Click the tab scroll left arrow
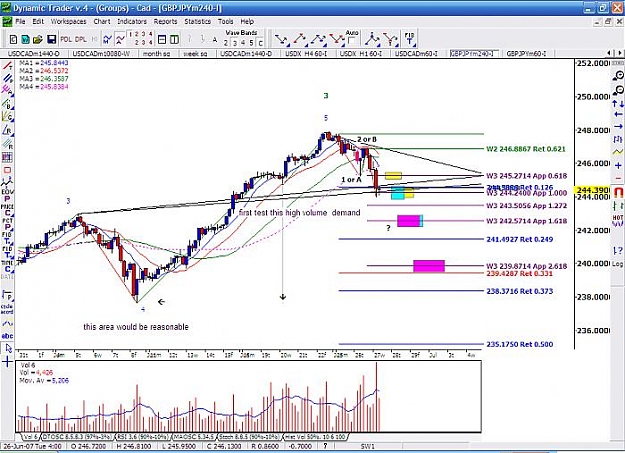The image size is (625, 453). [609, 53]
